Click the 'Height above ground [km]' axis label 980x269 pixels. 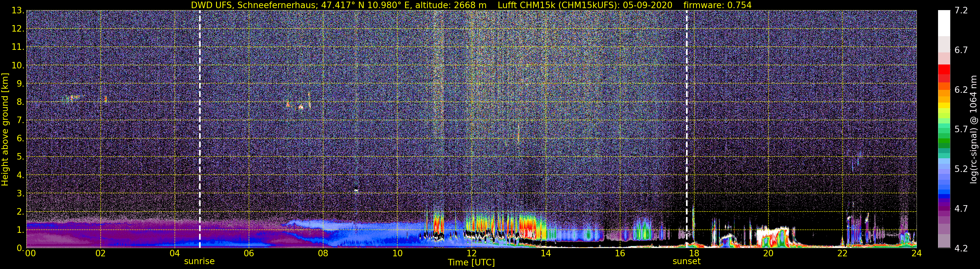point(5,129)
